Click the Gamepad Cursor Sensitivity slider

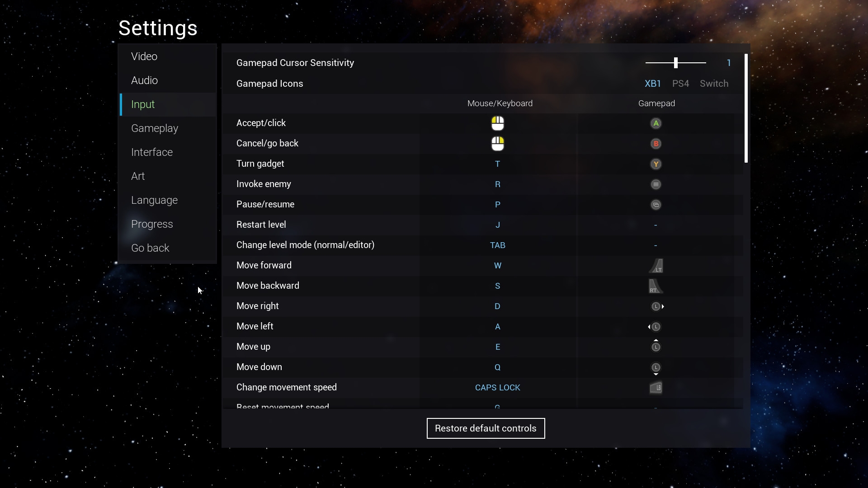[x=675, y=63]
